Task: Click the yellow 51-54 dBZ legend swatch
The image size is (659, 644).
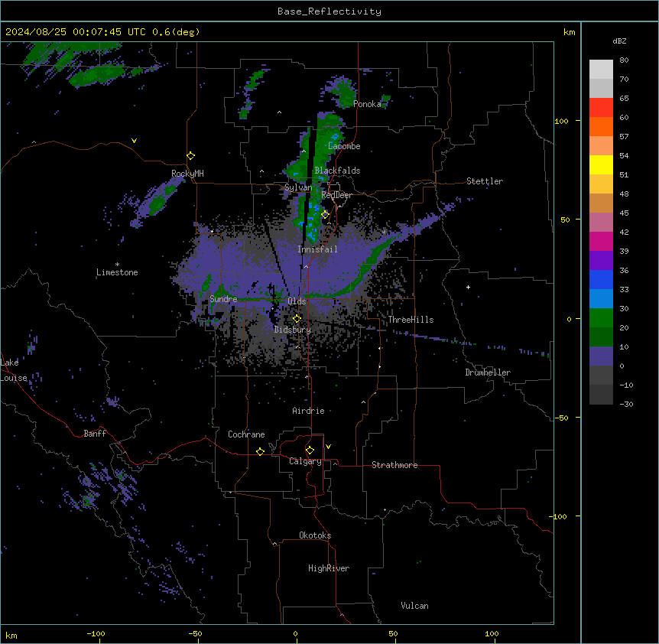Action: pyautogui.click(x=601, y=165)
